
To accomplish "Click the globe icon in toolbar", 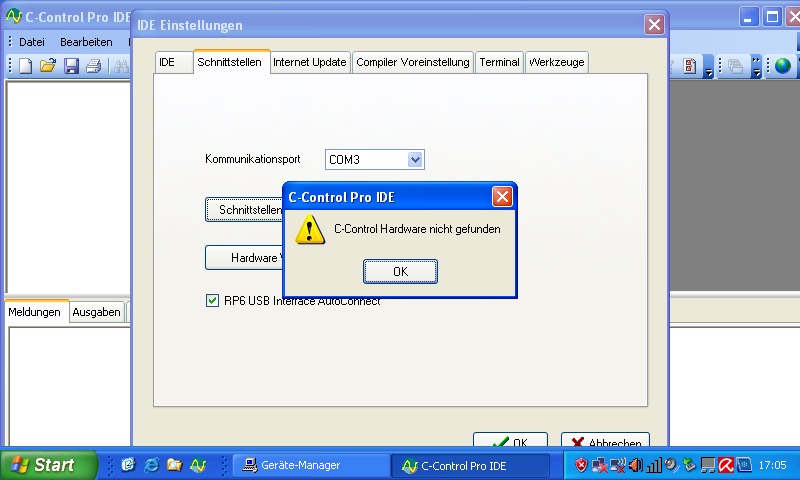I will 782,66.
